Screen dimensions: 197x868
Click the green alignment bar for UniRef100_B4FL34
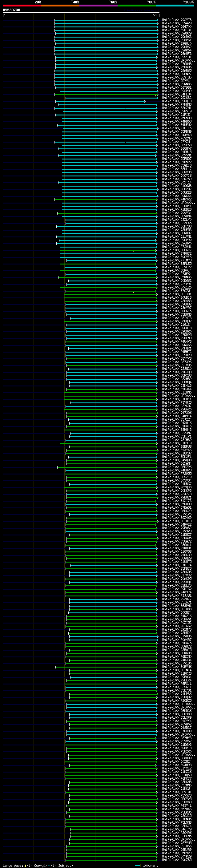coord(106,95)
